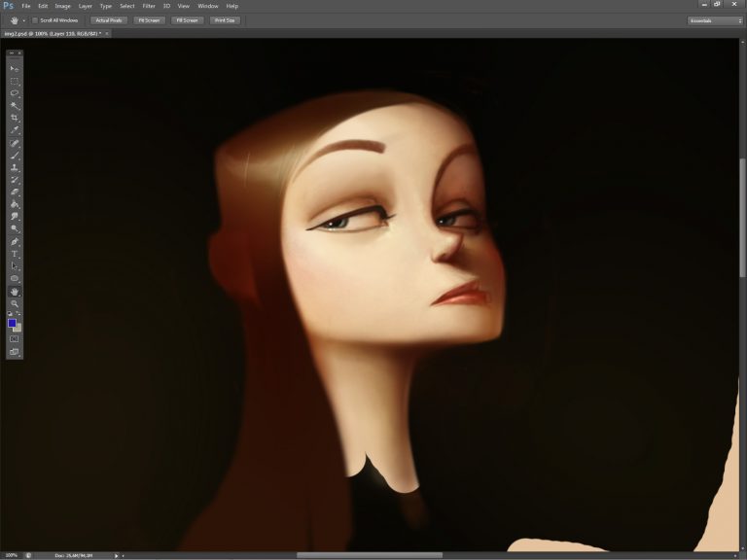Open the Layer menu
Viewport: 747px width, 560px height.
click(x=86, y=6)
